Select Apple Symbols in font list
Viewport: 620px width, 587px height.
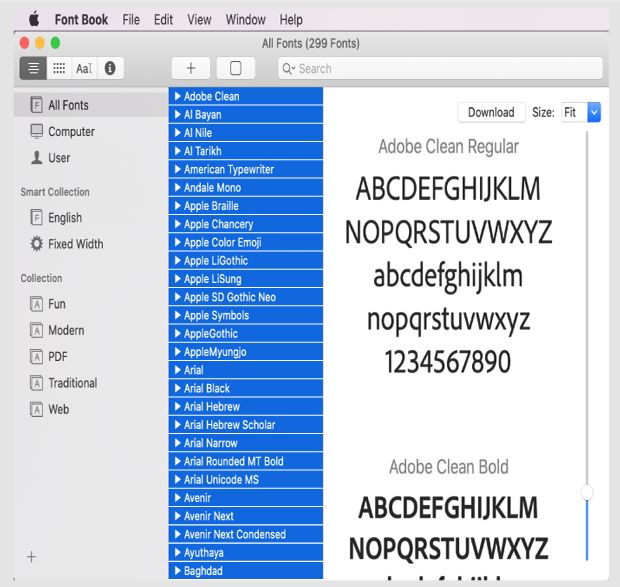click(246, 315)
